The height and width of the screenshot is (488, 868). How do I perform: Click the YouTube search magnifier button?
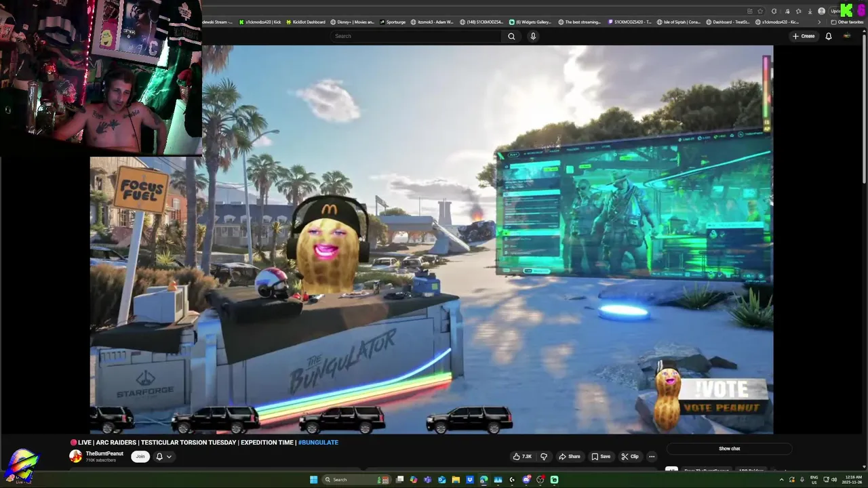point(511,36)
